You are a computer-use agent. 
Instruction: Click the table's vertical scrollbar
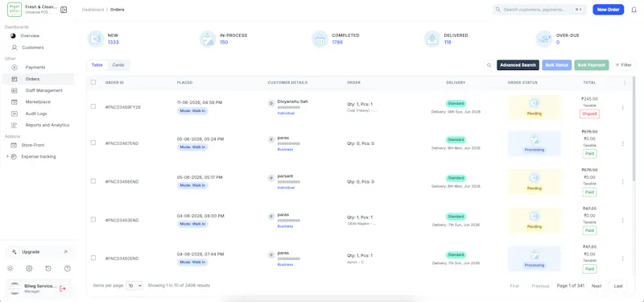[x=634, y=130]
